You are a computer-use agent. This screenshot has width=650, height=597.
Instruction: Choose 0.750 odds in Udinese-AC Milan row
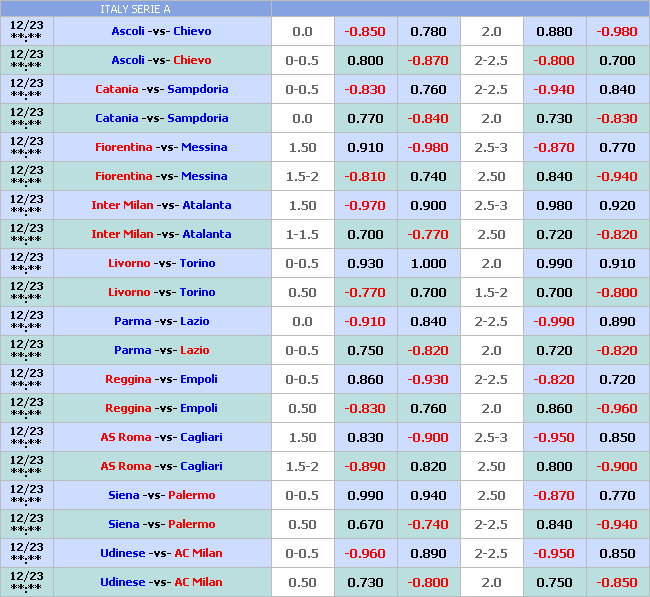[x=554, y=582]
